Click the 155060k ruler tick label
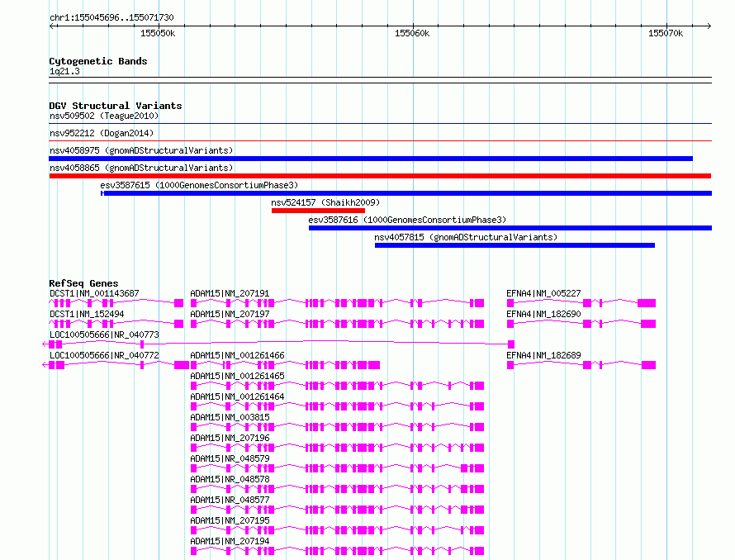This screenshot has height=560, width=735. tap(412, 33)
